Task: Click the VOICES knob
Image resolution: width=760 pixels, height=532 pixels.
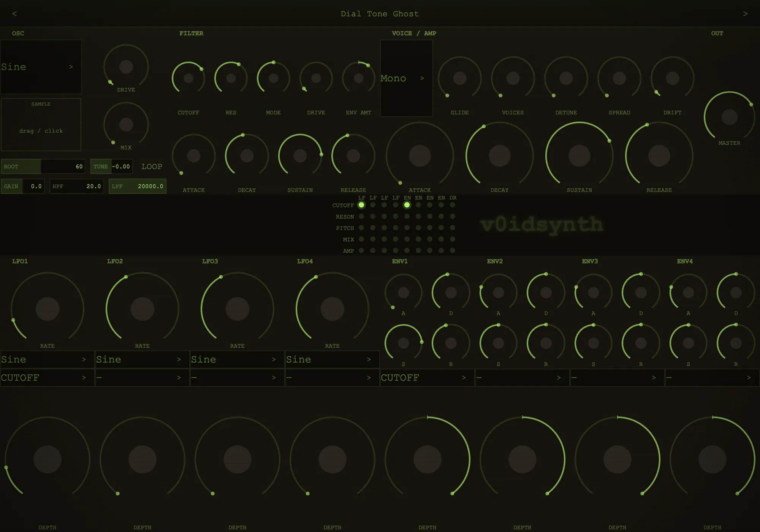Action: (x=513, y=78)
